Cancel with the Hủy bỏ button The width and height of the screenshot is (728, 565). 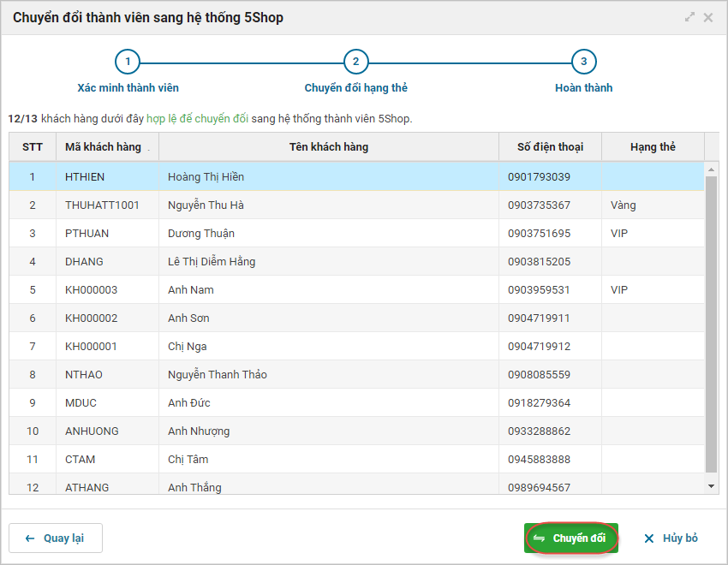[x=671, y=538]
